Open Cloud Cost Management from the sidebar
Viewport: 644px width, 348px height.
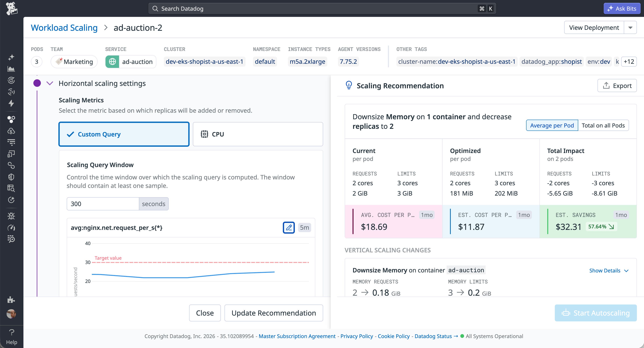11,131
